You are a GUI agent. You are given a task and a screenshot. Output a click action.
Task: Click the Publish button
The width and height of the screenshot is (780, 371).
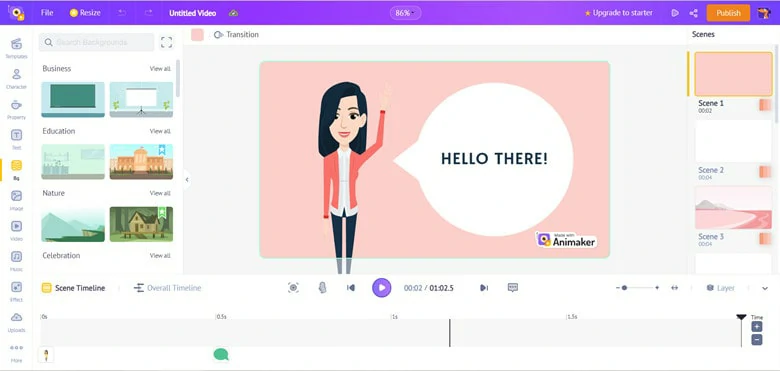(728, 13)
